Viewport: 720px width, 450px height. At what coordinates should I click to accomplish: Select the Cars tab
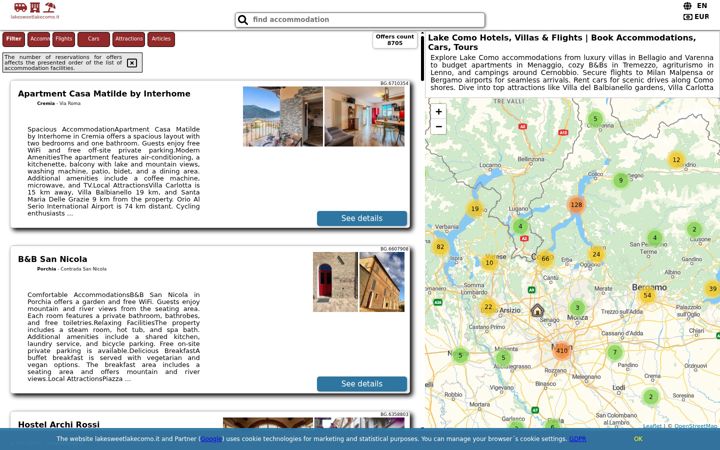coord(94,39)
